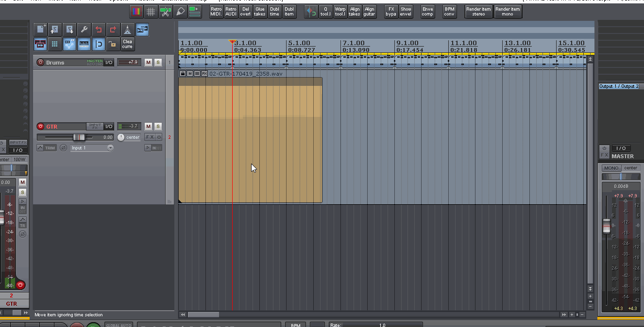Click Dubl time toolbar button
The image size is (644, 327).
[274, 12]
